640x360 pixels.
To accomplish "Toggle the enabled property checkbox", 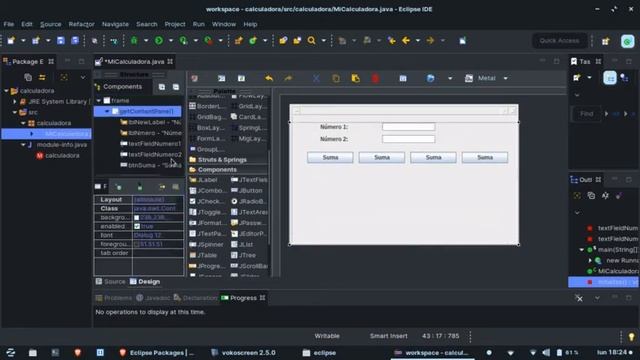I will pos(137,226).
